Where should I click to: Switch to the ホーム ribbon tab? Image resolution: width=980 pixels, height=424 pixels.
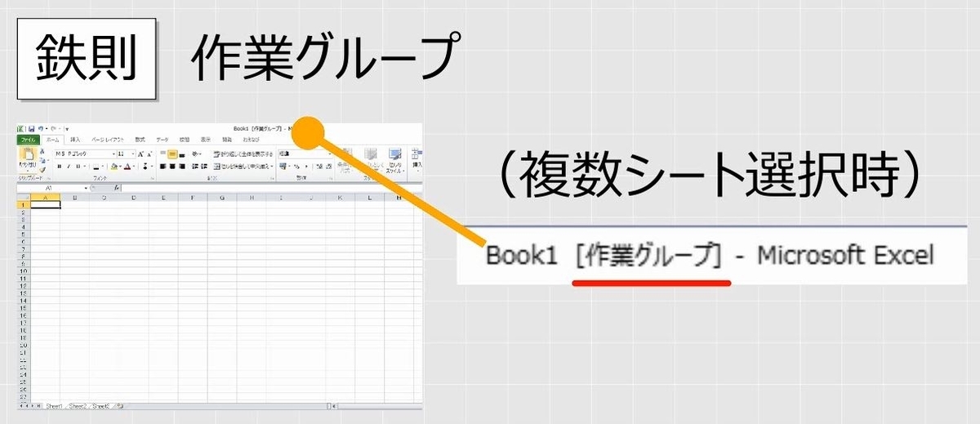click(53, 140)
